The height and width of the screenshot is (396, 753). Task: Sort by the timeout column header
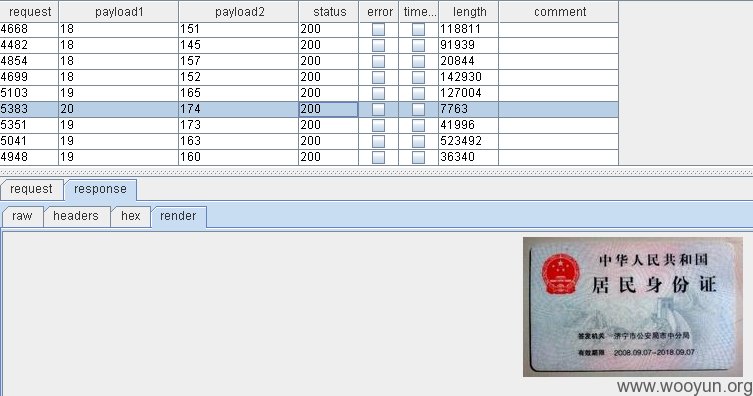click(x=419, y=12)
